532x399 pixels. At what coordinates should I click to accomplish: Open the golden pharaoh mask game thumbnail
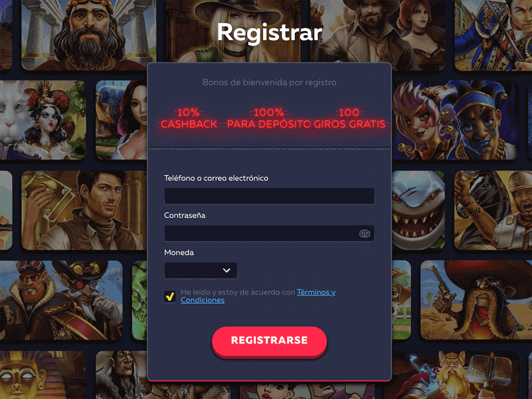click(43, 375)
